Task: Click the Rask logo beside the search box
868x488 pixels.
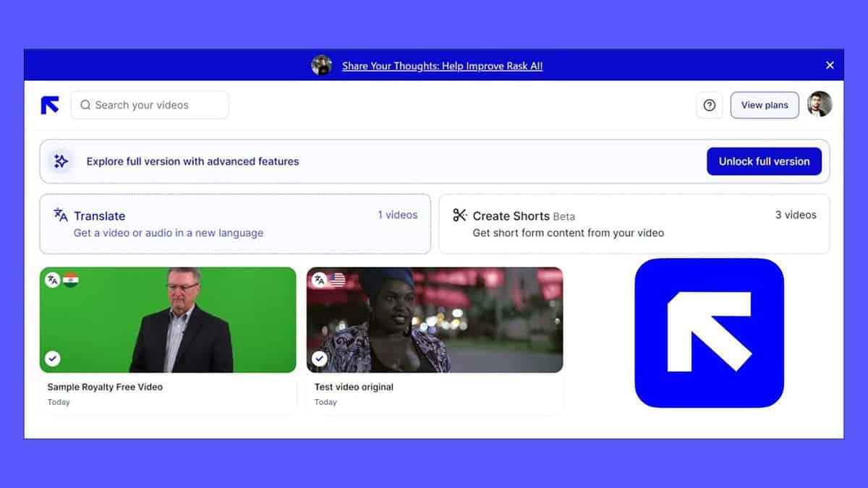Action: 50,105
